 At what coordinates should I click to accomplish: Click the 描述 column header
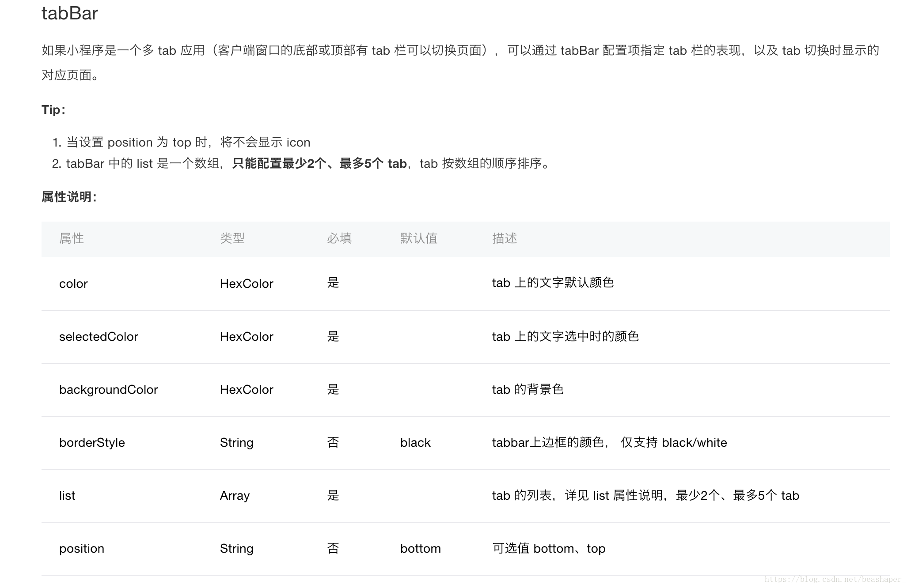(x=505, y=239)
